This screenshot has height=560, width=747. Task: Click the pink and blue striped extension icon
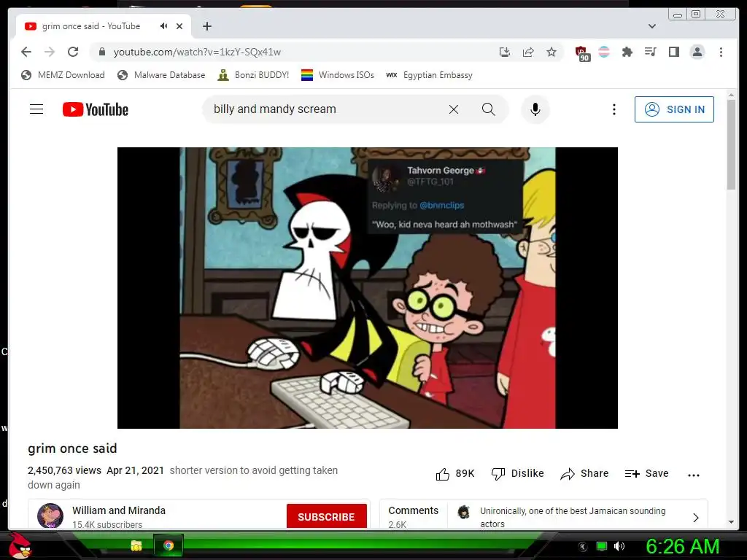point(603,52)
